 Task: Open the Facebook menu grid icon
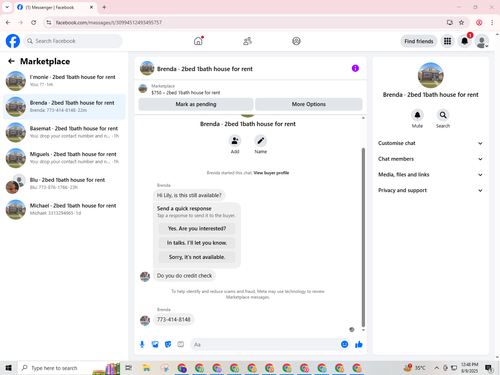coord(447,41)
